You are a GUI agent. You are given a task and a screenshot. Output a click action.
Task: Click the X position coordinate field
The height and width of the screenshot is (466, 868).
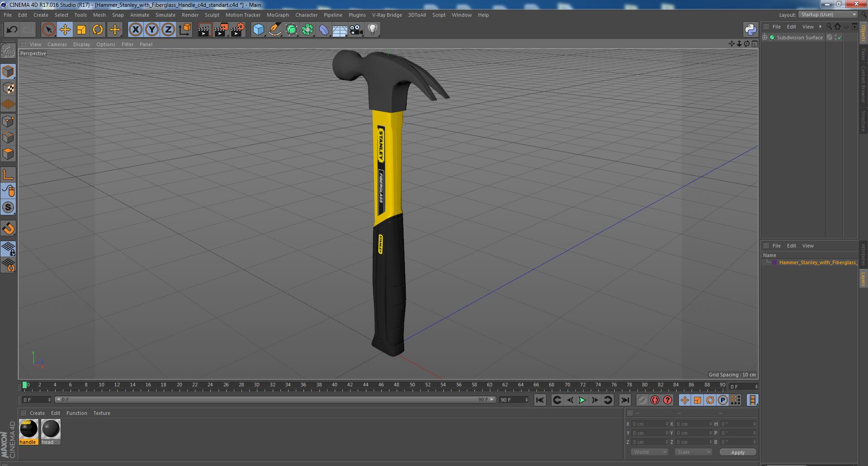(x=650, y=424)
